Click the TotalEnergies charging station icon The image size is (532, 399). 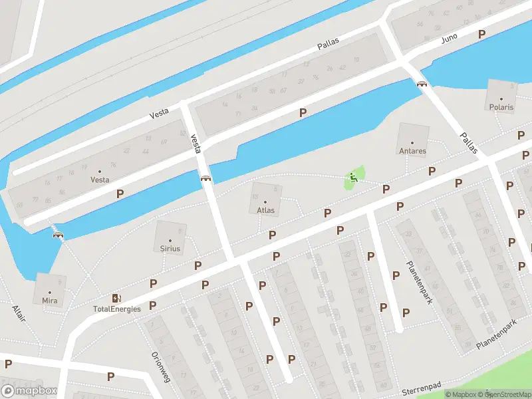coord(117,298)
